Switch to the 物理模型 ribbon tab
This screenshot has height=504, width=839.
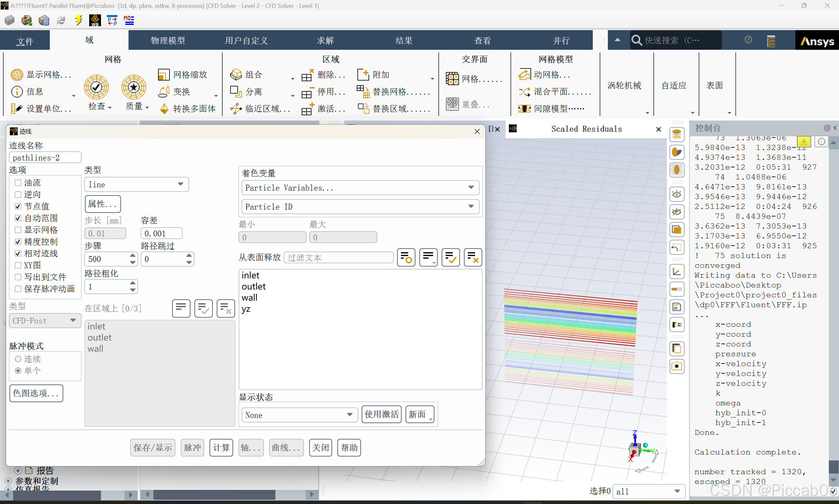click(168, 40)
